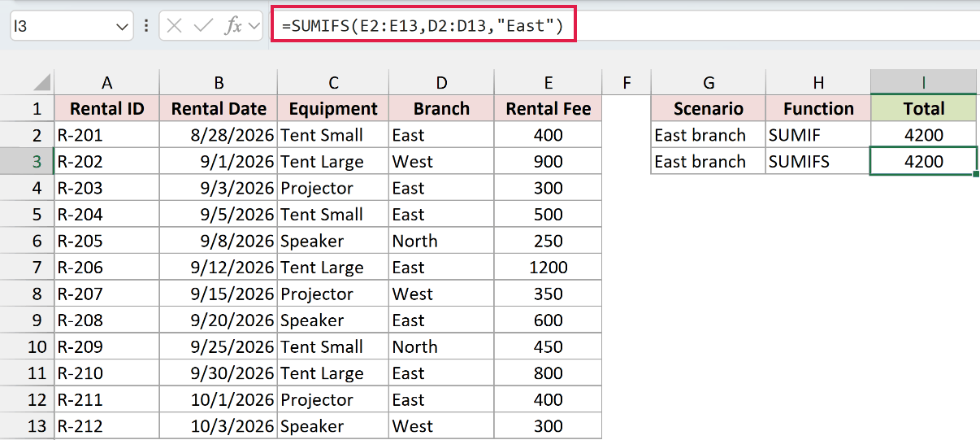Click the Function header cell
This screenshot has width=980, height=440.
(818, 108)
